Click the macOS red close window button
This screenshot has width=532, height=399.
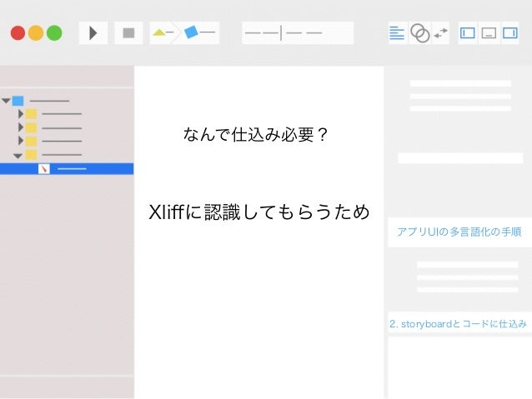[18, 33]
